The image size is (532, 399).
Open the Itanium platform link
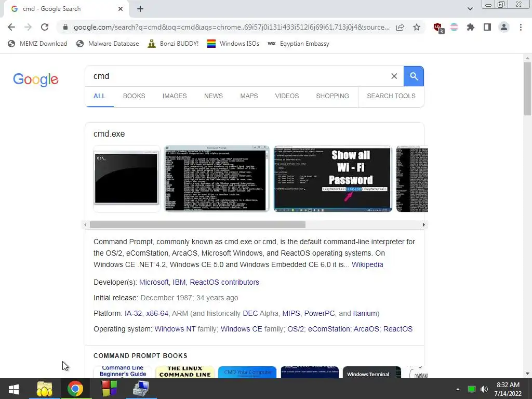[x=365, y=313]
